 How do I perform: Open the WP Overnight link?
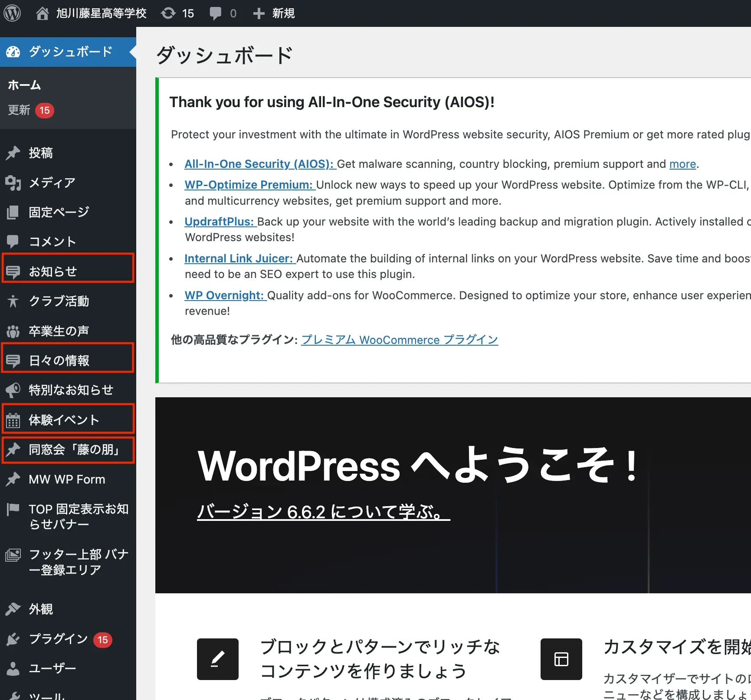click(225, 295)
